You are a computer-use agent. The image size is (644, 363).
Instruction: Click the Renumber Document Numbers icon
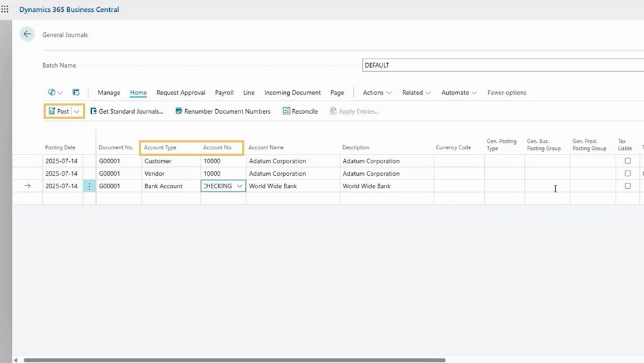(179, 111)
